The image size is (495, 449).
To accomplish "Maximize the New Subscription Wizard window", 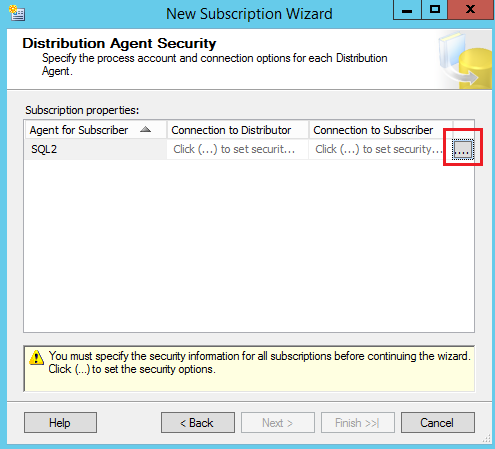I will (435, 10).
